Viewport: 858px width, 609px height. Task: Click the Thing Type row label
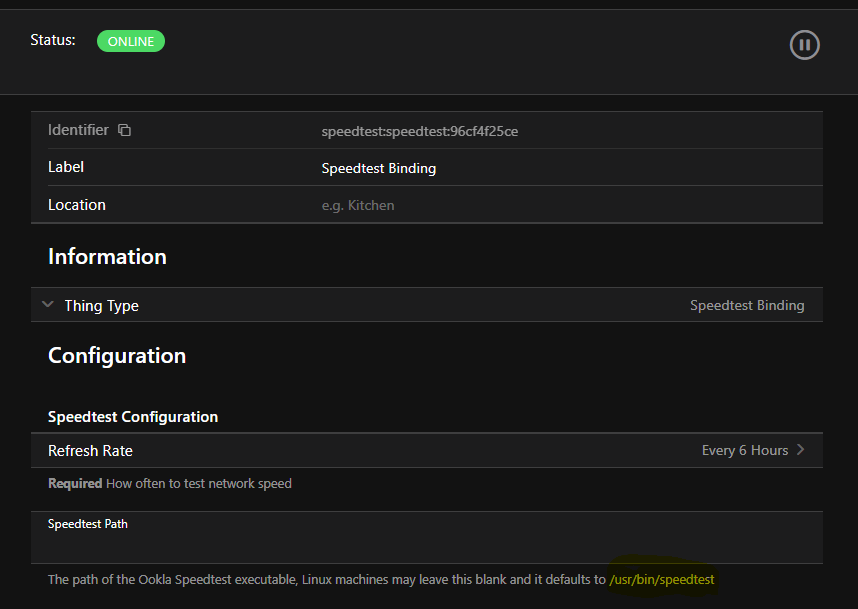(x=101, y=306)
